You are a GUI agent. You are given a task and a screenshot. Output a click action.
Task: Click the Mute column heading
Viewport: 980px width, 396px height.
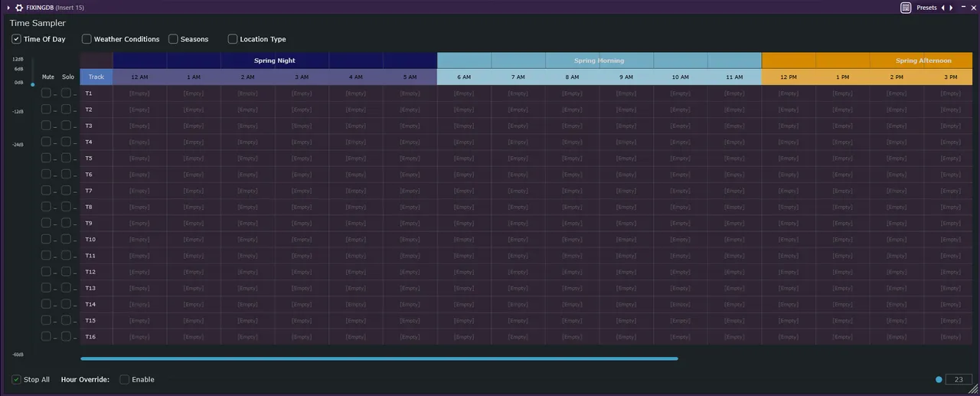(48, 77)
